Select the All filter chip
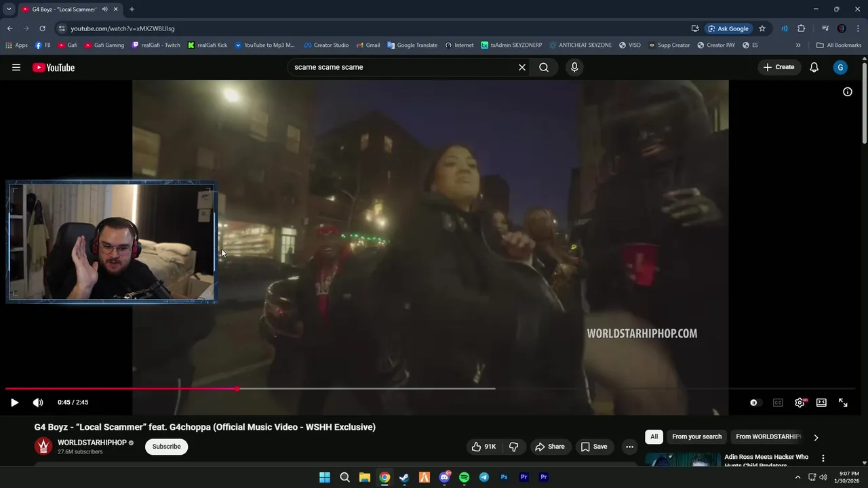The height and width of the screenshot is (488, 868). (654, 436)
